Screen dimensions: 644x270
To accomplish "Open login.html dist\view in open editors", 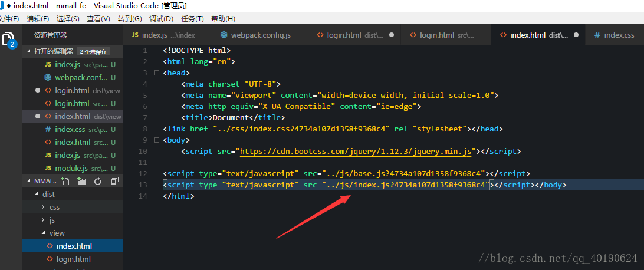I will (x=73, y=90).
